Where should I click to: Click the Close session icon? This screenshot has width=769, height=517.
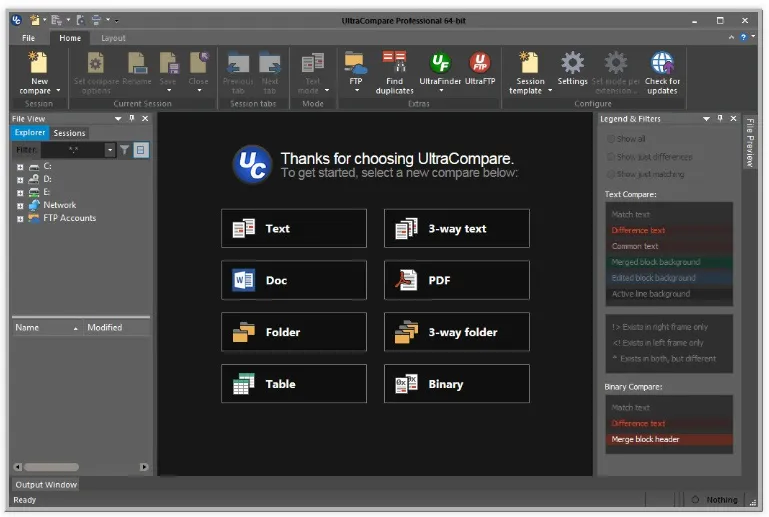tap(199, 63)
